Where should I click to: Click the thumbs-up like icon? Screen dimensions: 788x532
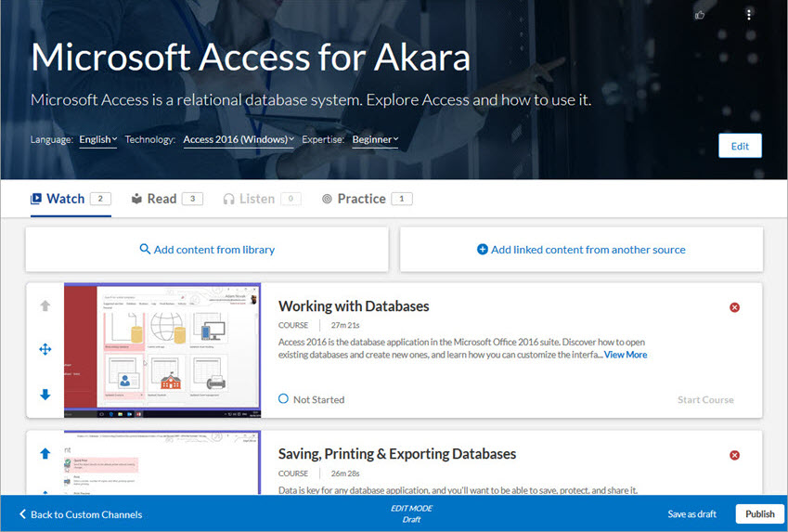700,15
